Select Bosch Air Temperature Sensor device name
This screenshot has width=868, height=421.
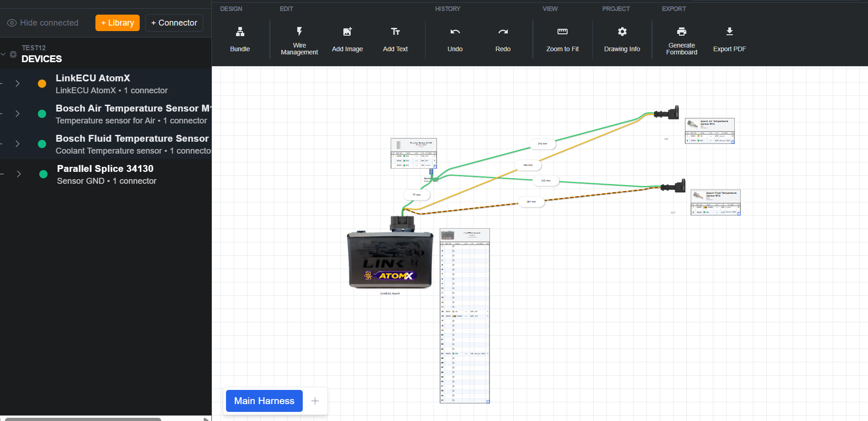pos(133,108)
